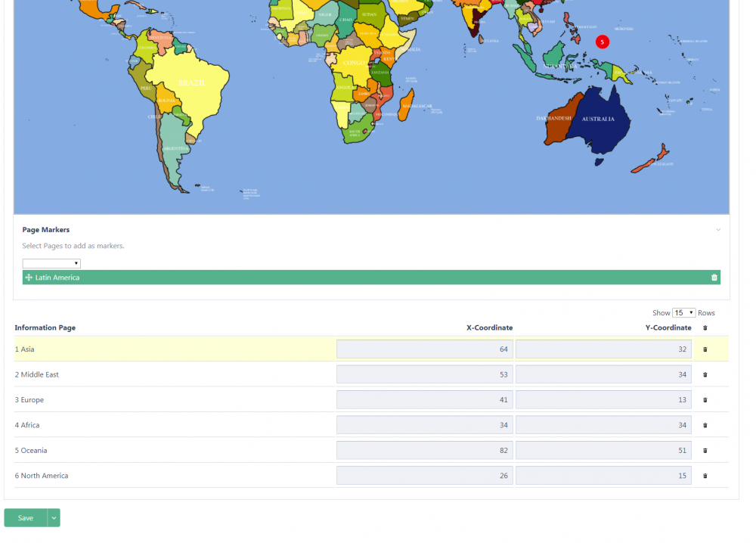
Task: Click the move handle on Latin America
Action: (29, 278)
